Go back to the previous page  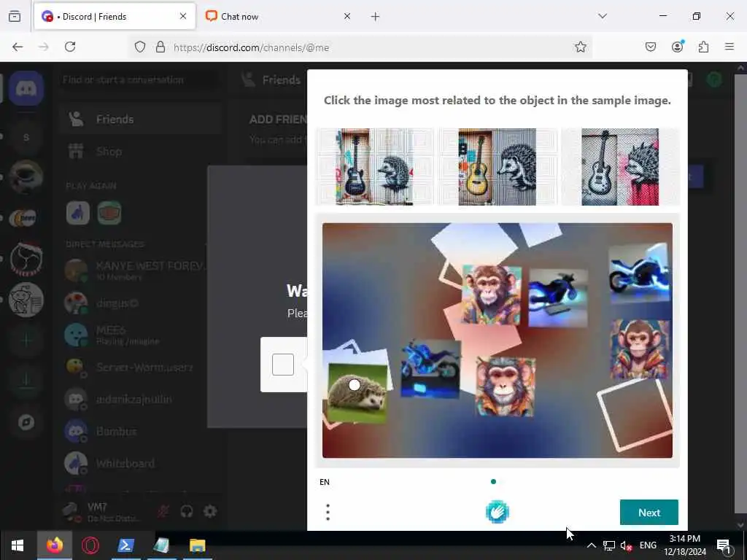[18, 47]
